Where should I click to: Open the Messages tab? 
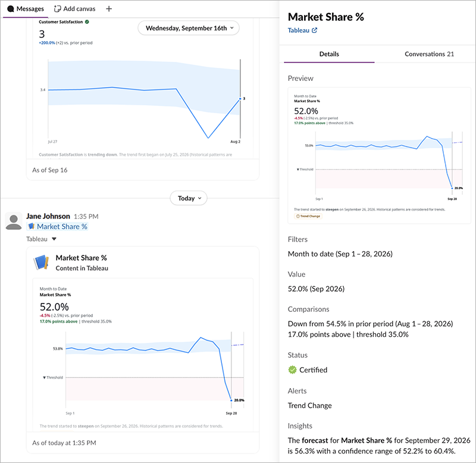pos(26,9)
